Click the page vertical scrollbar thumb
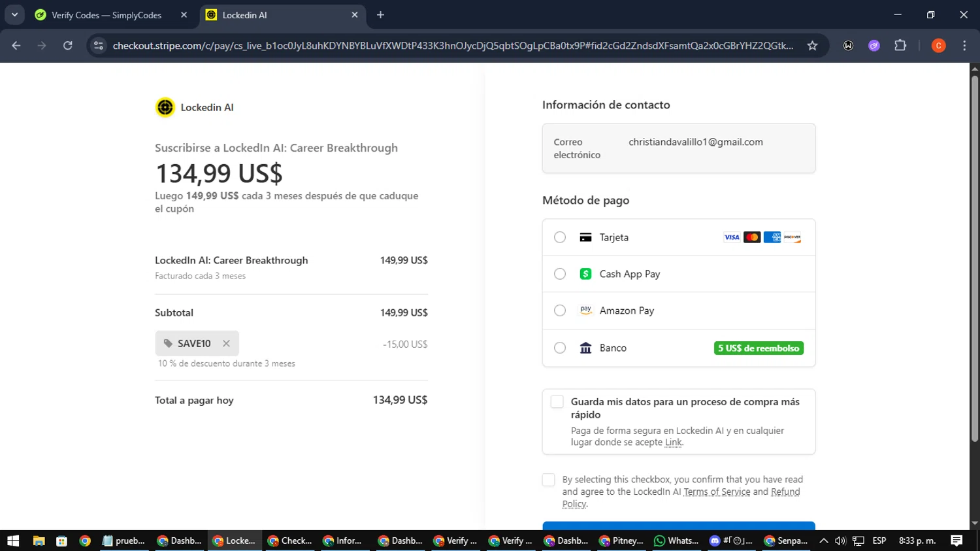Screen dimensions: 980x551 coord(975,259)
